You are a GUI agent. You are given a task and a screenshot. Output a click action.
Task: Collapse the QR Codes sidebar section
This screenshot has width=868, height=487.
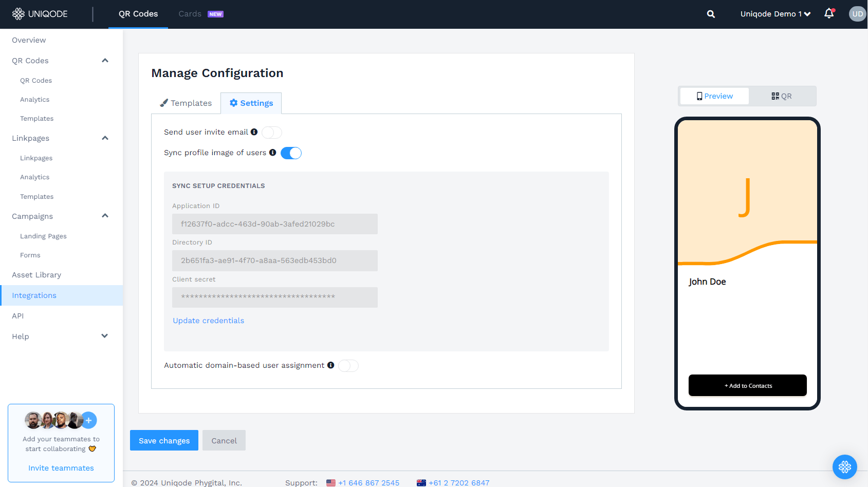pos(105,61)
